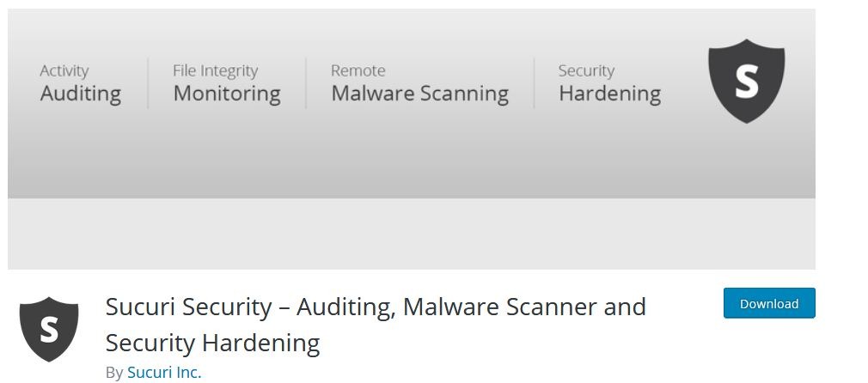868x383 pixels.
Task: Click the Sucuri Security plugin title heading
Action: (376, 325)
